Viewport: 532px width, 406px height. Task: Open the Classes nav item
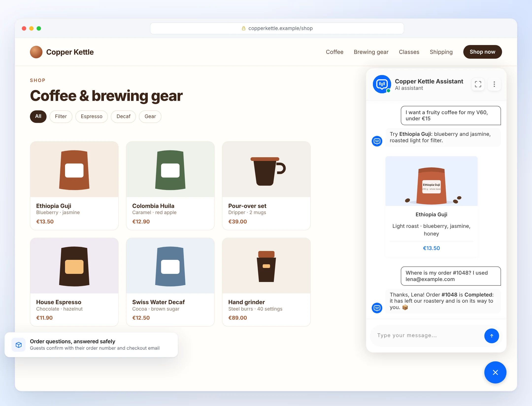click(x=409, y=52)
